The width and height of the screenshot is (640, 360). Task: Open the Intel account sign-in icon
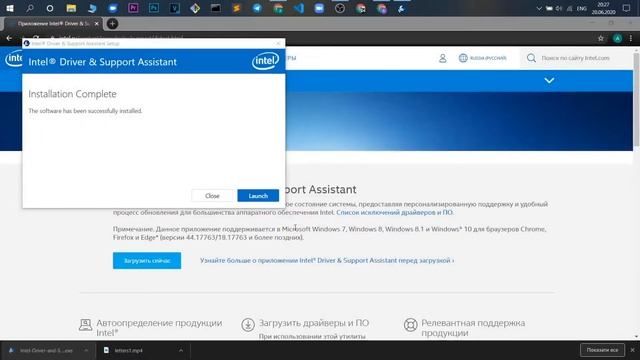point(442,58)
